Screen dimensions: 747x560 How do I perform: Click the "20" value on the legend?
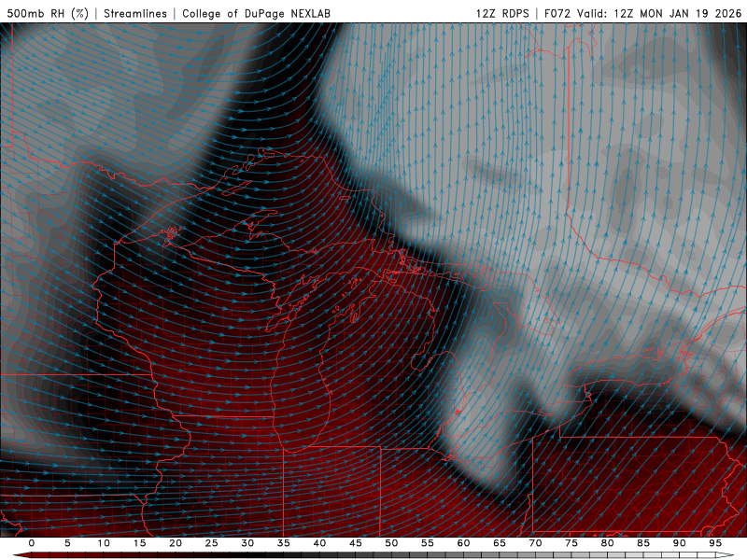pyautogui.click(x=176, y=543)
